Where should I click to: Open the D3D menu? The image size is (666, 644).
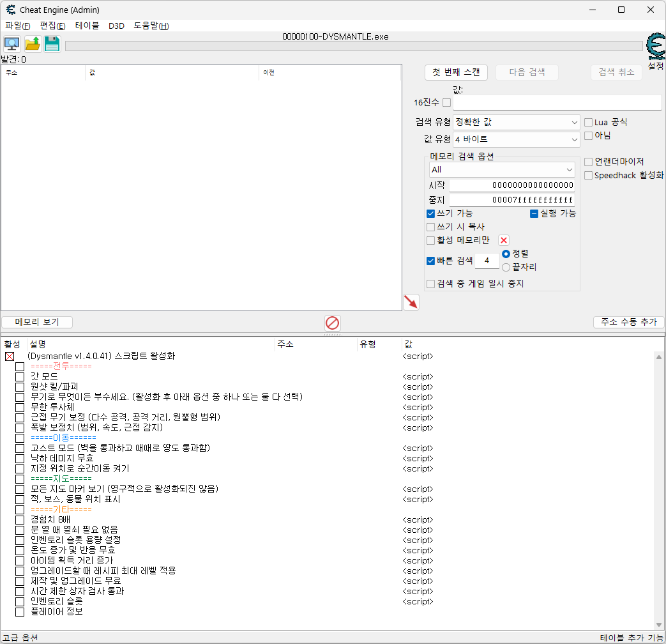pyautogui.click(x=116, y=26)
